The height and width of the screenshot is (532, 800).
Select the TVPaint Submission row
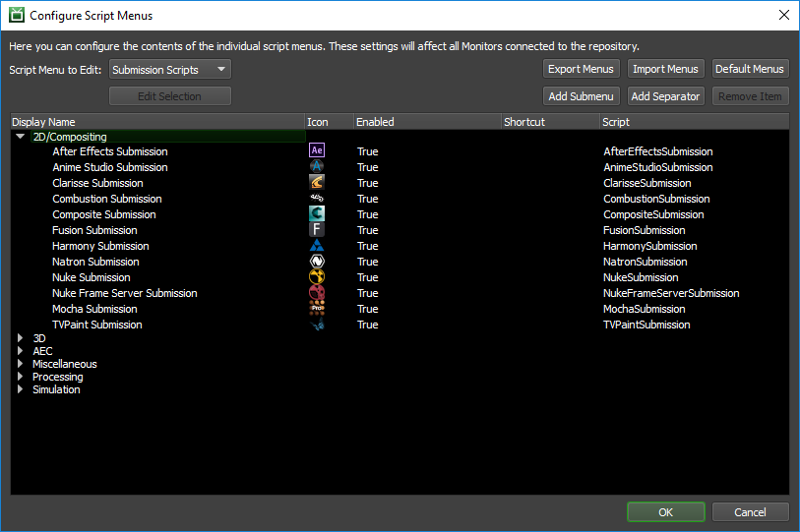(x=97, y=325)
